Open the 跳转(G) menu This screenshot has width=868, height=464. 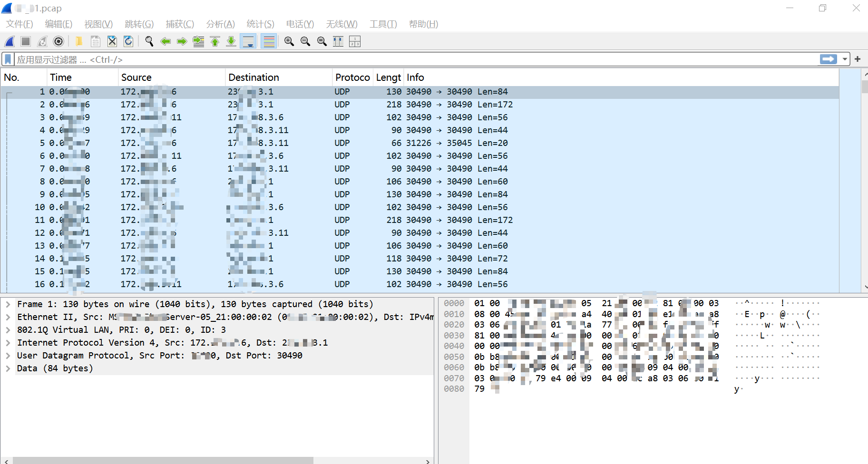tap(139, 24)
